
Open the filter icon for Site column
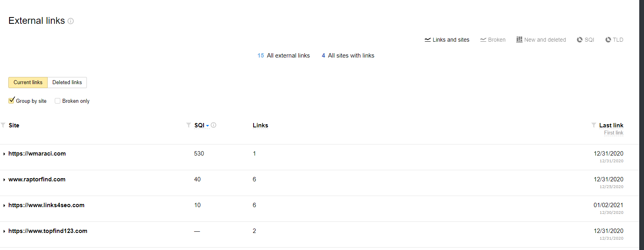tap(3, 125)
